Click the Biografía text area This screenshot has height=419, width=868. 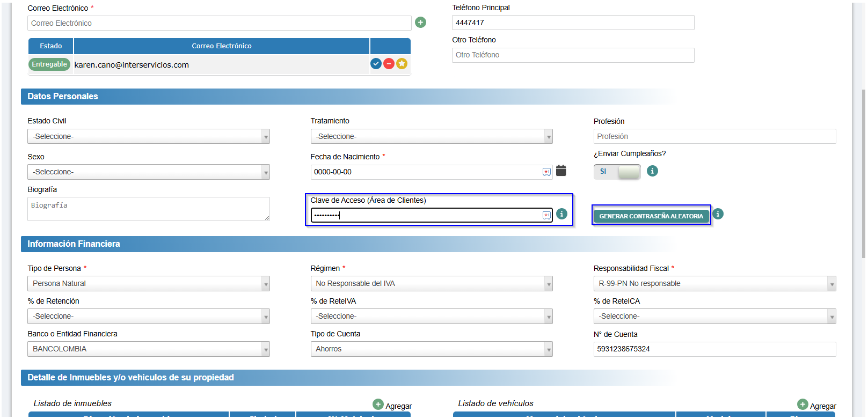[x=148, y=209]
